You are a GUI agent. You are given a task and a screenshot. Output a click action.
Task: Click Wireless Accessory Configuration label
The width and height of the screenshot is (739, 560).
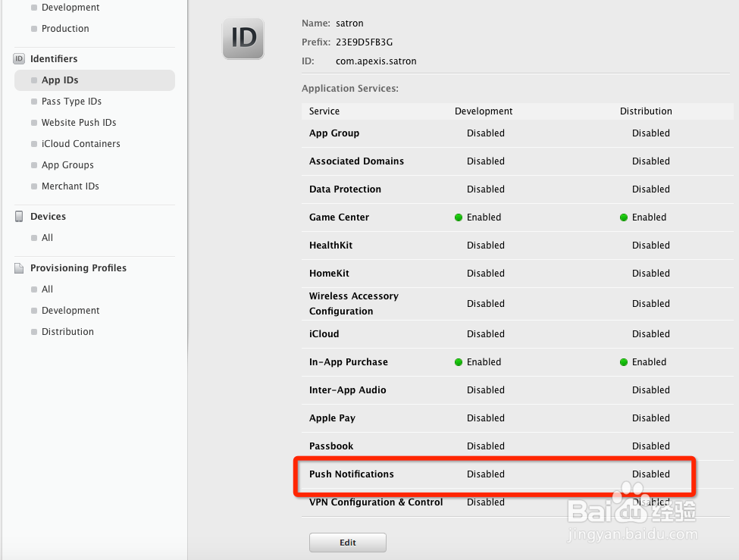tap(354, 304)
